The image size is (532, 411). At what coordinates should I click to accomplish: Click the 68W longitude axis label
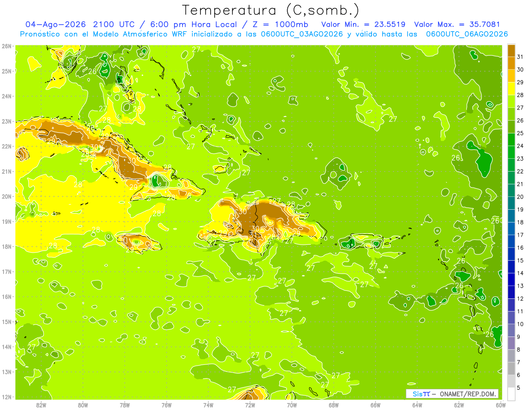(x=334, y=404)
